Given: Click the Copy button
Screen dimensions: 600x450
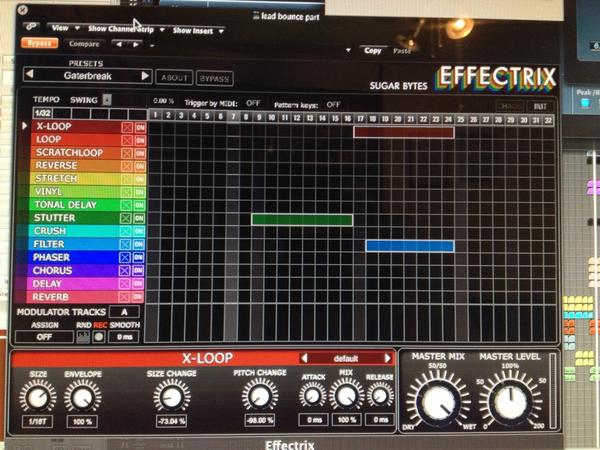Looking at the screenshot, I should (x=373, y=51).
